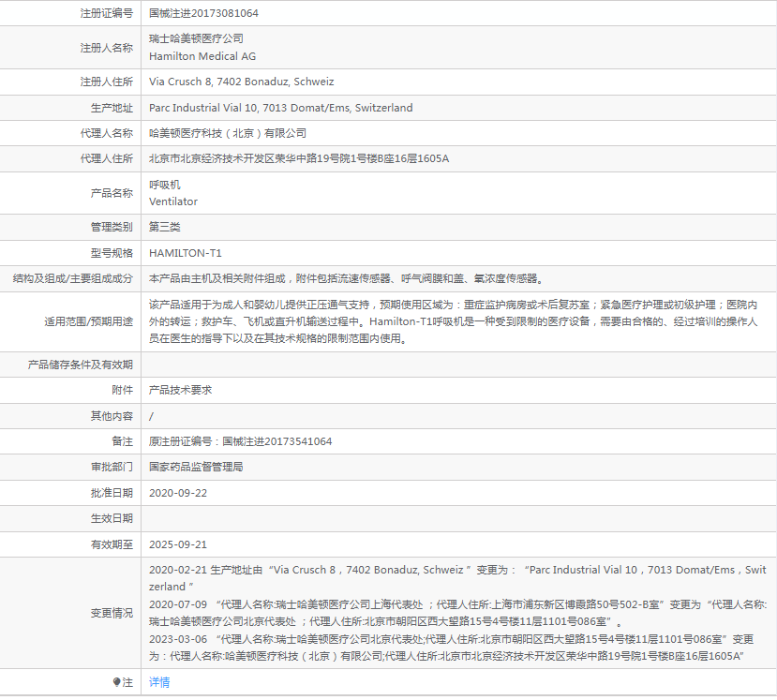Open the 详情 details link
777x700 pixels.
(x=159, y=682)
